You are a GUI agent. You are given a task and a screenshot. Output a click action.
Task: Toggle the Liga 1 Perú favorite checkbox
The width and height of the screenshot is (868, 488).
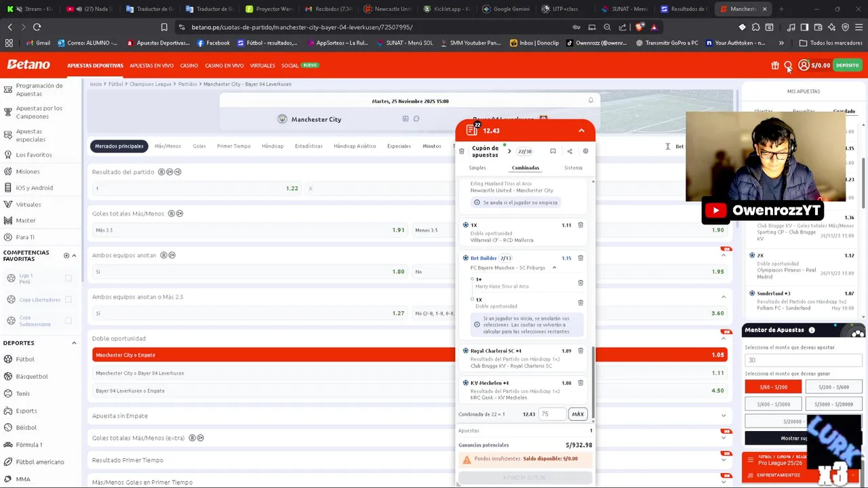point(68,279)
